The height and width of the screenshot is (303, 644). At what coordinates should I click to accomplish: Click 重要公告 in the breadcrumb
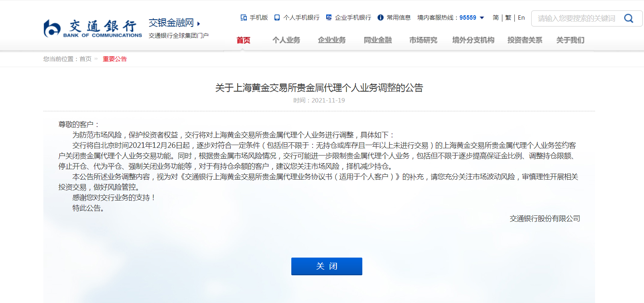click(115, 59)
